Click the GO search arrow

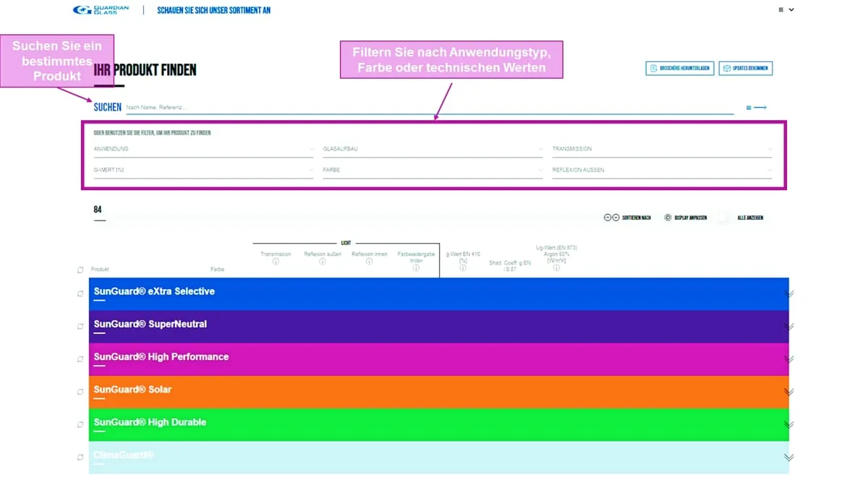pyautogui.click(x=757, y=108)
